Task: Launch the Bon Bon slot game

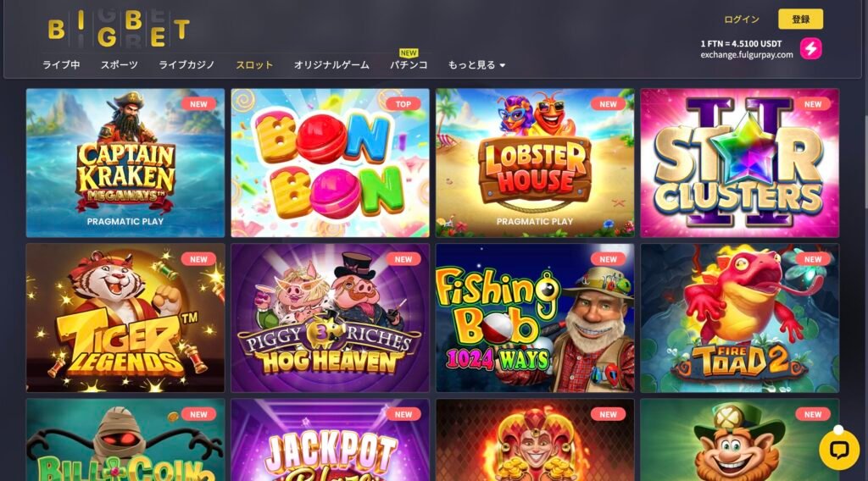Action: (x=330, y=163)
